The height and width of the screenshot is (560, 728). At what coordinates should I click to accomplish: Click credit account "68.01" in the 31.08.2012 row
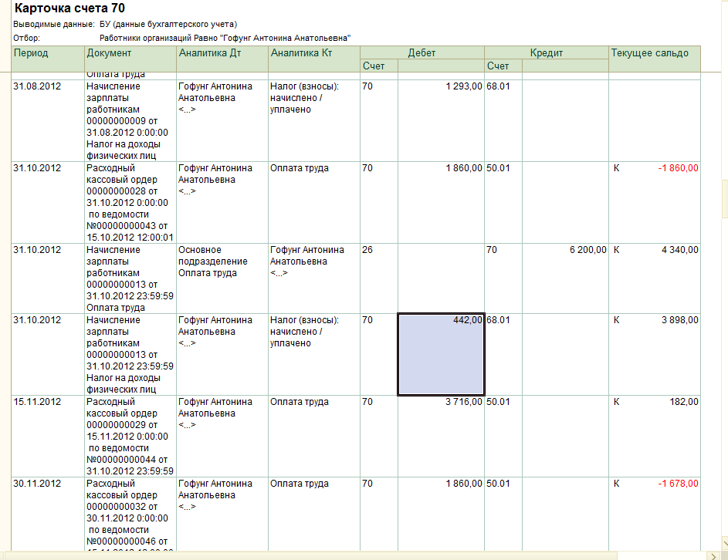pos(503,120)
